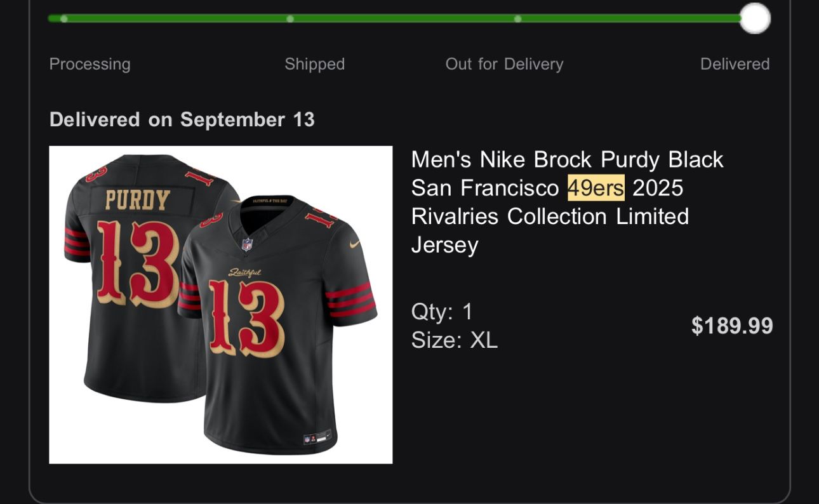Select the Processing step label

point(90,64)
